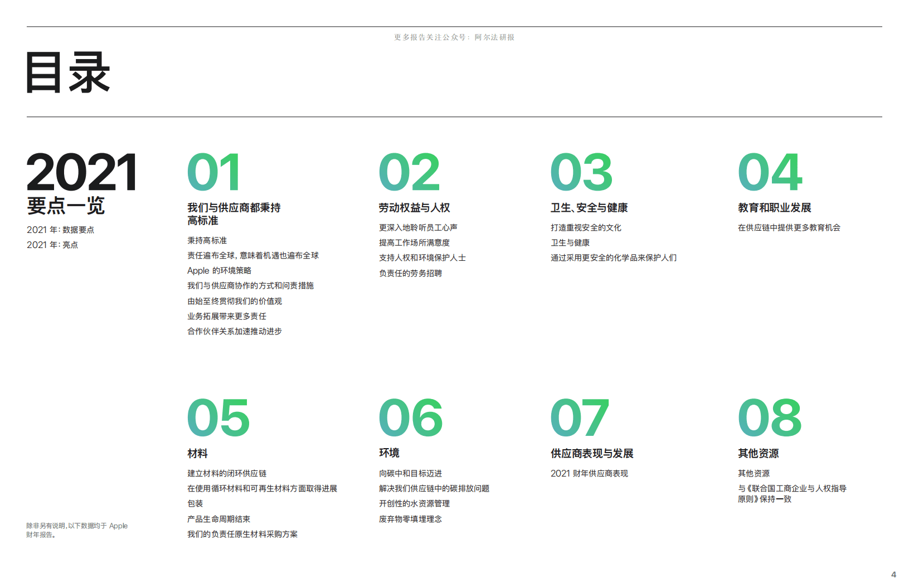Open the 向碳中和目标迈进 subsection
This screenshot has height=588, width=909.
click(411, 473)
